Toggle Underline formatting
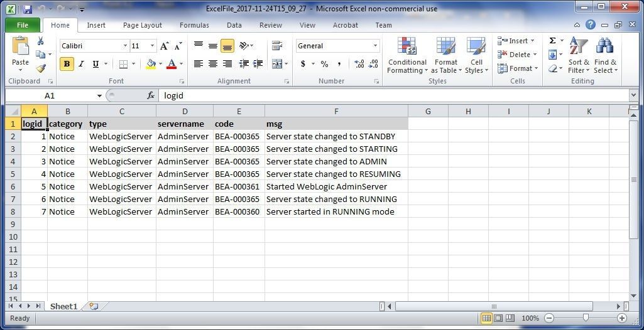Screen dimensions: 644x330 click(x=96, y=64)
